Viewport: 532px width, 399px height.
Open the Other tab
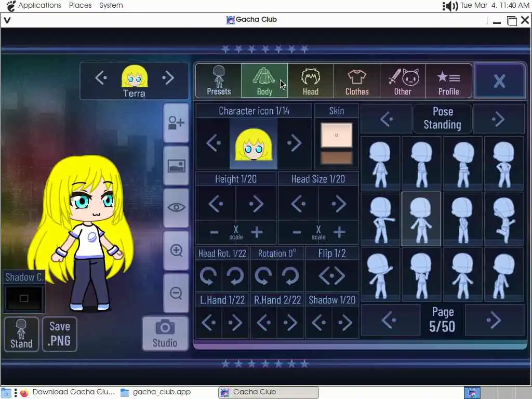pyautogui.click(x=403, y=81)
